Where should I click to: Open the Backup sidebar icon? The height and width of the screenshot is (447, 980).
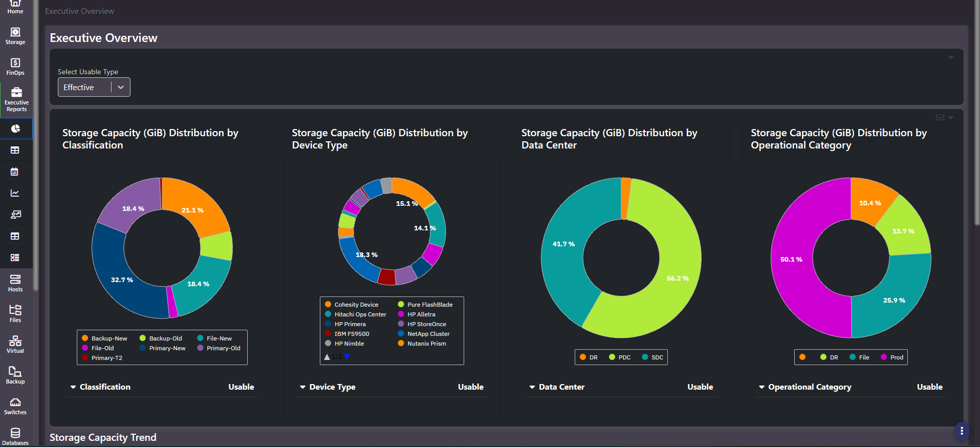pyautogui.click(x=15, y=376)
